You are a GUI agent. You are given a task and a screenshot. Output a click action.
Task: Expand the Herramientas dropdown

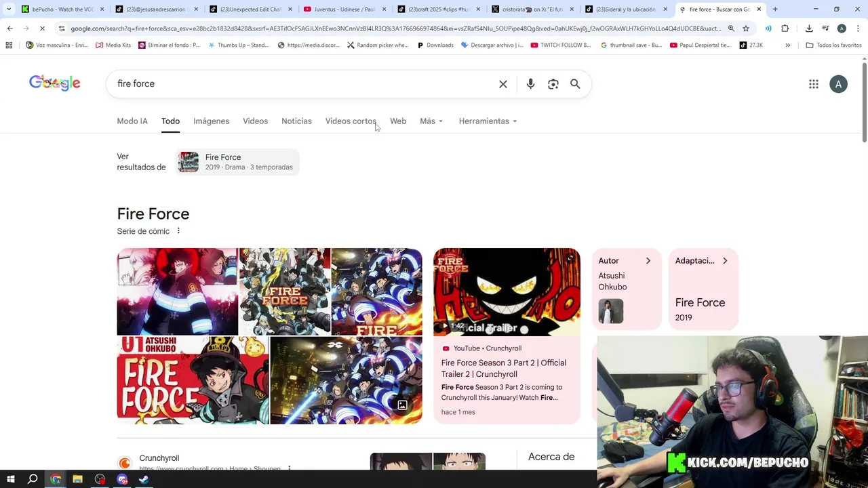point(488,121)
